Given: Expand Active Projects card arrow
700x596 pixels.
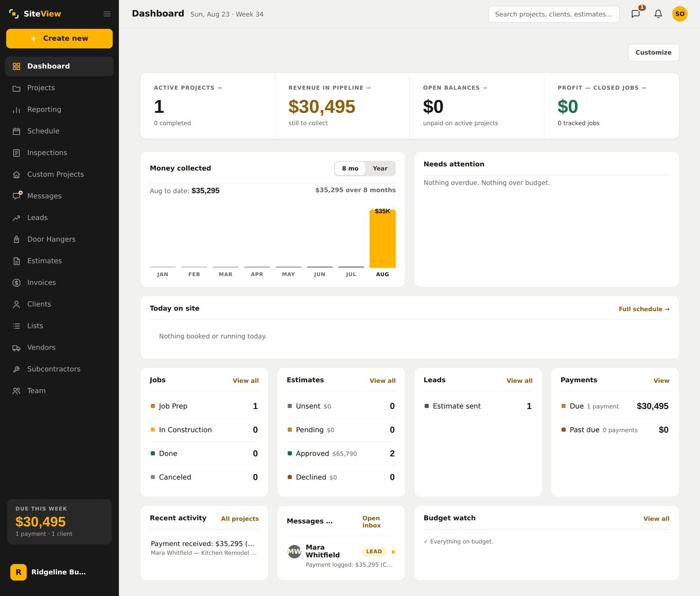Looking at the screenshot, I should pyautogui.click(x=220, y=88).
